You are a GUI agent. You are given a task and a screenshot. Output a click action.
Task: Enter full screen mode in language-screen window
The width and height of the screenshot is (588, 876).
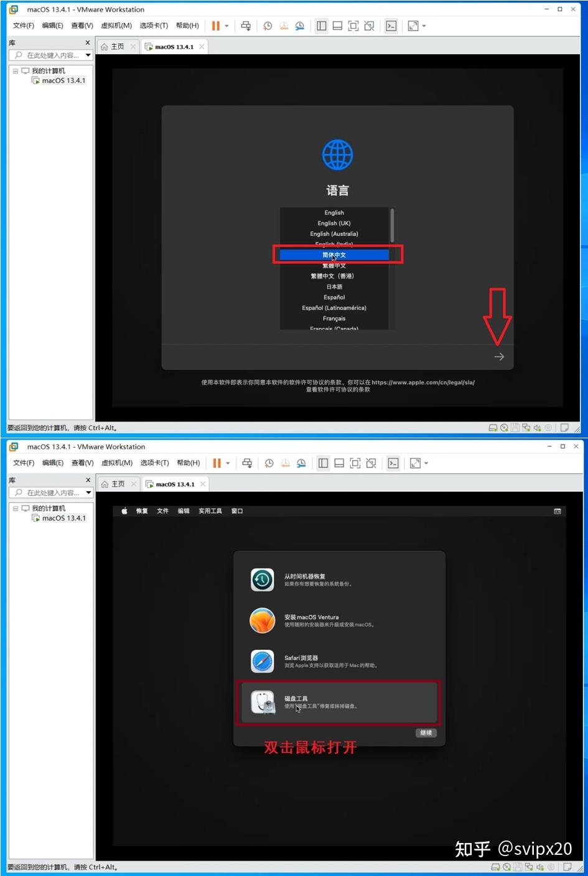click(353, 26)
